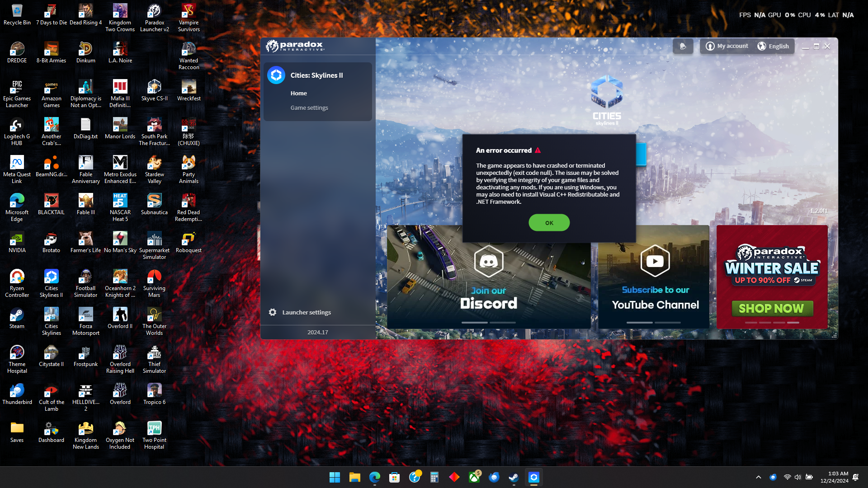The image size is (868, 488).
Task: Open File Explorer from taskbar
Action: 354,477
